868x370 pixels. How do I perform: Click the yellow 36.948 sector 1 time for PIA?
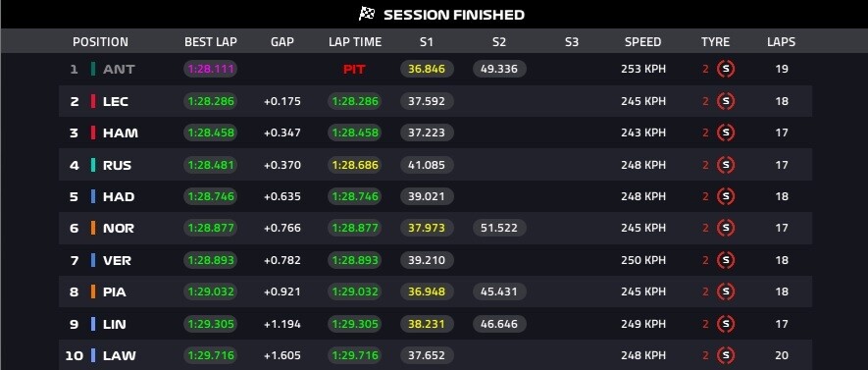[x=427, y=291]
